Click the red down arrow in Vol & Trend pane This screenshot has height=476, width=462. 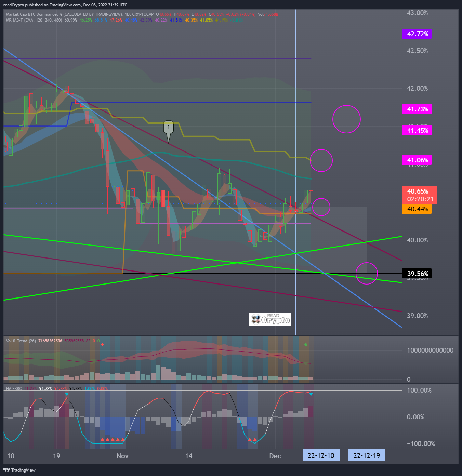(x=102, y=345)
